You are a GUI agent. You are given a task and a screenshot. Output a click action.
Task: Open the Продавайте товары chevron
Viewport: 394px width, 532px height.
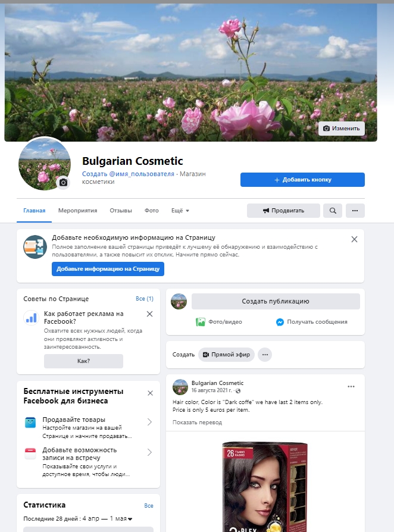pyautogui.click(x=149, y=422)
